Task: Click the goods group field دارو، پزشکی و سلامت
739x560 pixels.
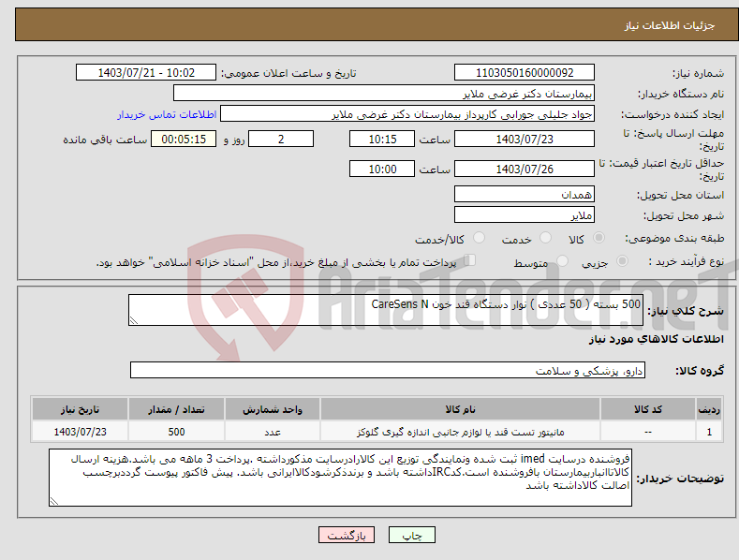Action: [x=388, y=370]
